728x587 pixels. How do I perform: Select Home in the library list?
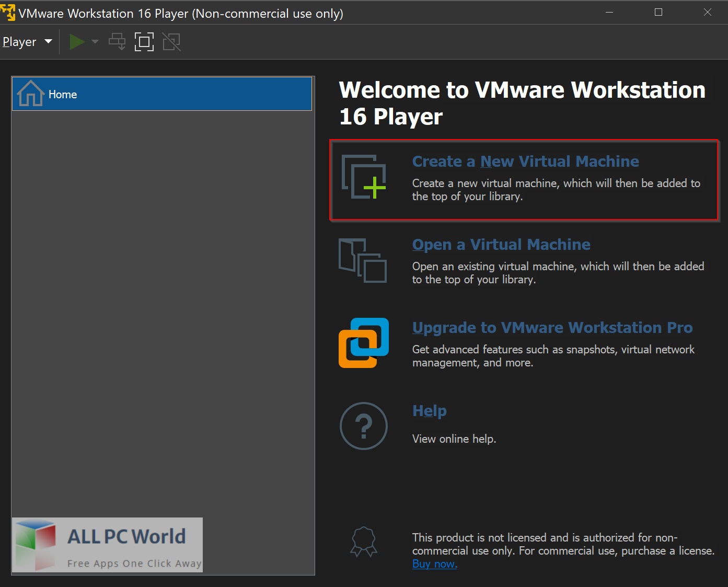coord(162,94)
